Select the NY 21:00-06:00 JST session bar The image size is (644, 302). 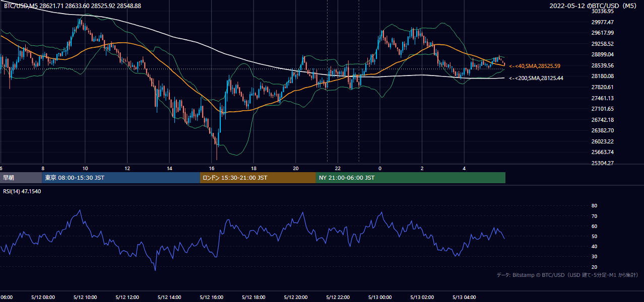(x=411, y=178)
